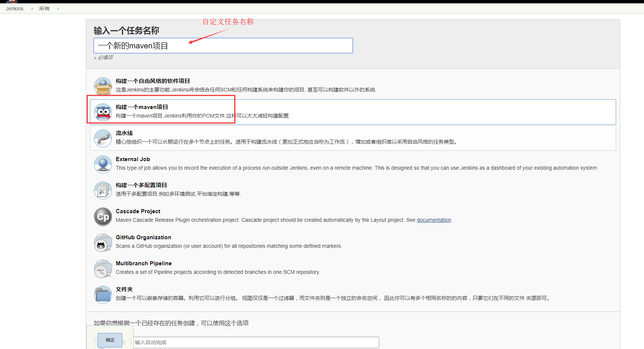Viewport: 644px width, 349px height.
Task: Click the External Job monitor icon
Action: coord(103,164)
